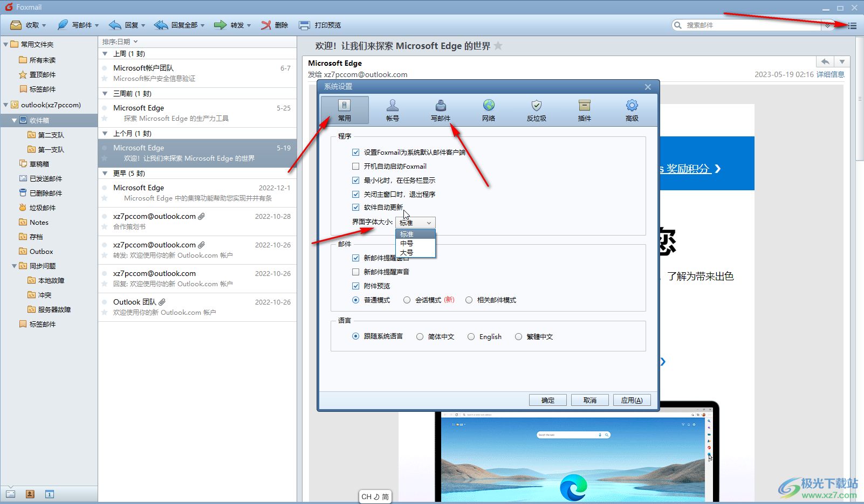Choose 大号 from font size list

pos(415,252)
